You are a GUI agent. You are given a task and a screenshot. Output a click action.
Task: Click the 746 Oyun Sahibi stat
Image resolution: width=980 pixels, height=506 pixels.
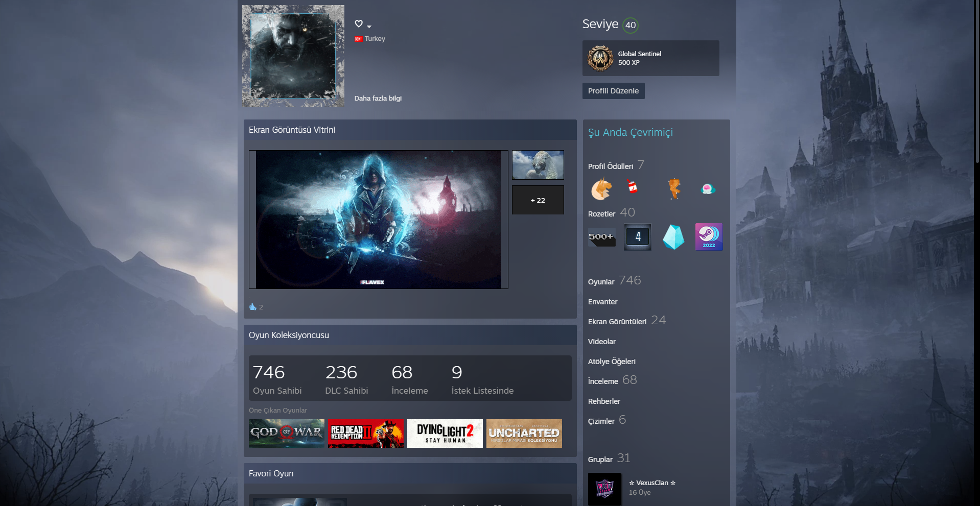pyautogui.click(x=277, y=379)
